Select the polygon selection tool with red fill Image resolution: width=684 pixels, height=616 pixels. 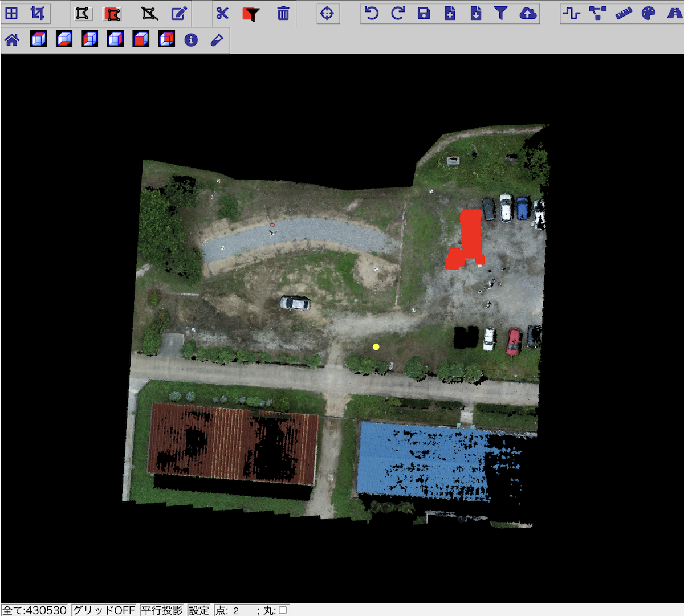point(112,14)
